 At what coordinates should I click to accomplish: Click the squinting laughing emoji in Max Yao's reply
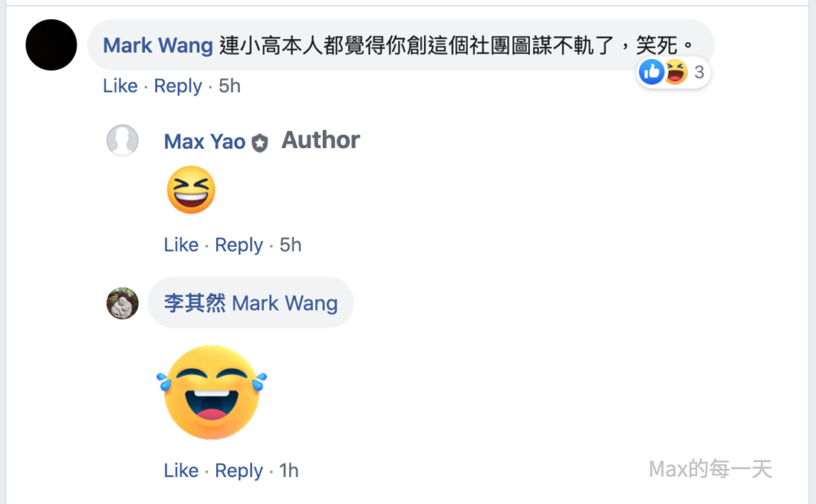191,189
